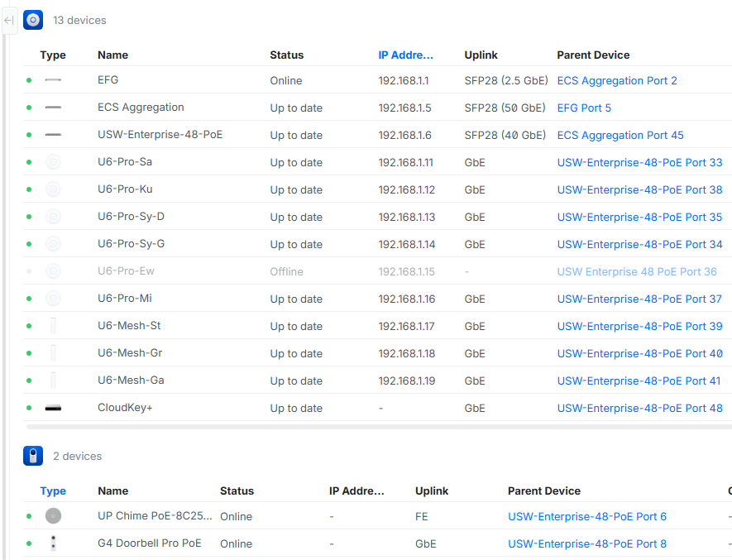Click the UniFi Protect app icon beside 2 devices
This screenshot has height=560, width=732.
click(x=33, y=456)
